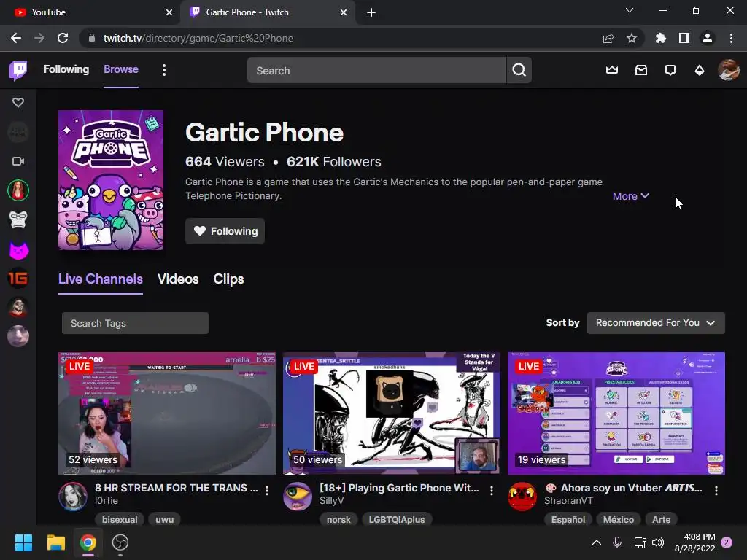Screen dimensions: 747x560
Task: Click the search magnifier button
Action: 519,71
